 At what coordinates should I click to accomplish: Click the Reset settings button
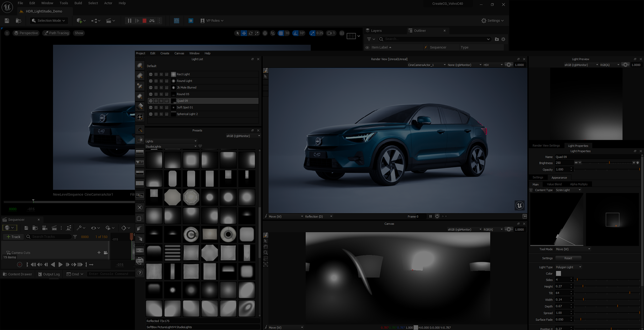568,258
